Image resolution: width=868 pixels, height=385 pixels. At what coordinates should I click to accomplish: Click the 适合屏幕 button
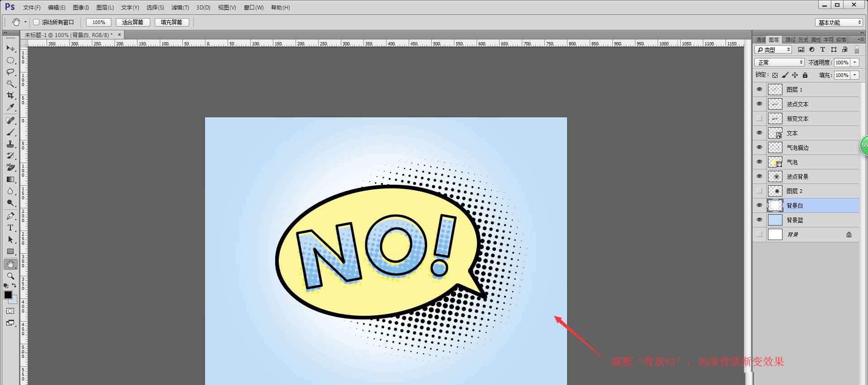pos(133,22)
